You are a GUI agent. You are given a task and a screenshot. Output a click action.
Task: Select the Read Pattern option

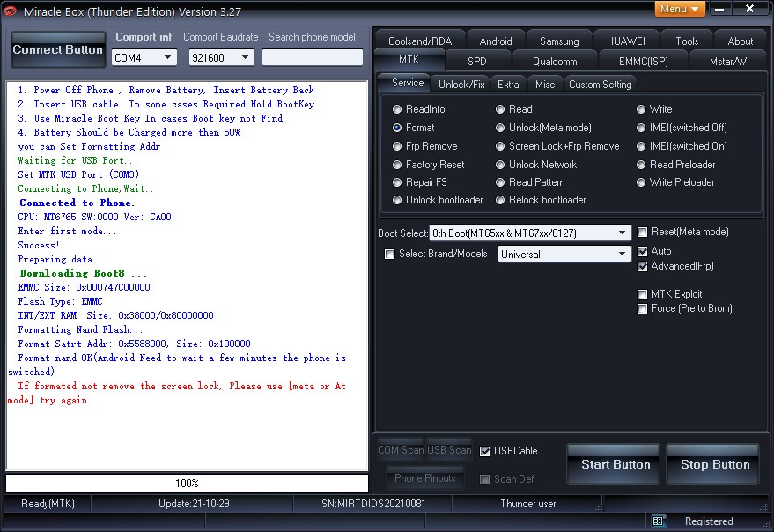(530, 182)
